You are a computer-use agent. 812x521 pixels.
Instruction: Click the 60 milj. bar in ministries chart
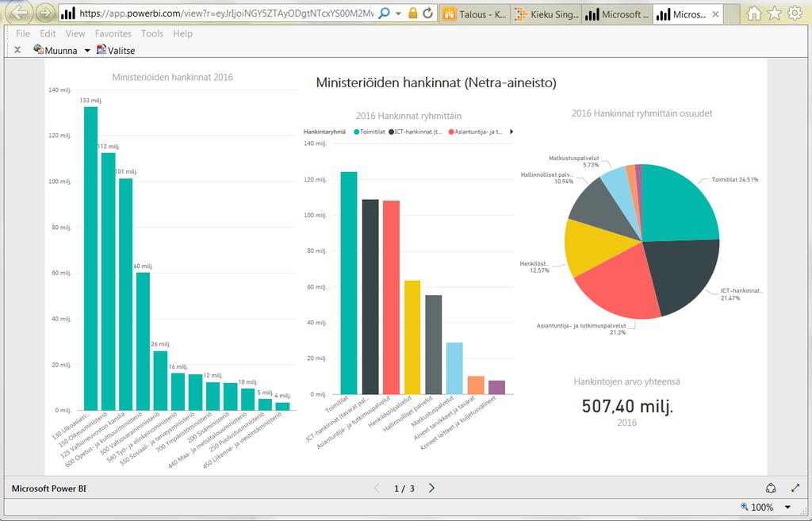[x=143, y=342]
